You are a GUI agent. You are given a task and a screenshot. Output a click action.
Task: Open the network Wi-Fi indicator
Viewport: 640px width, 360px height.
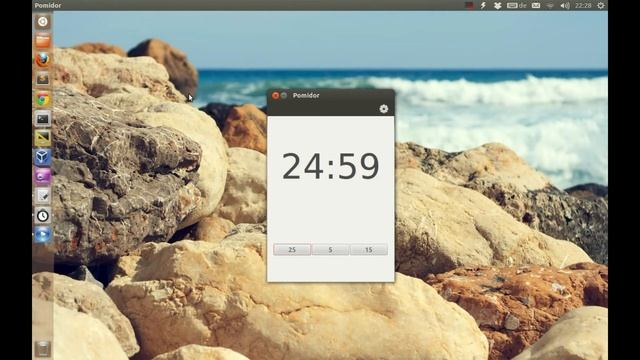550,5
